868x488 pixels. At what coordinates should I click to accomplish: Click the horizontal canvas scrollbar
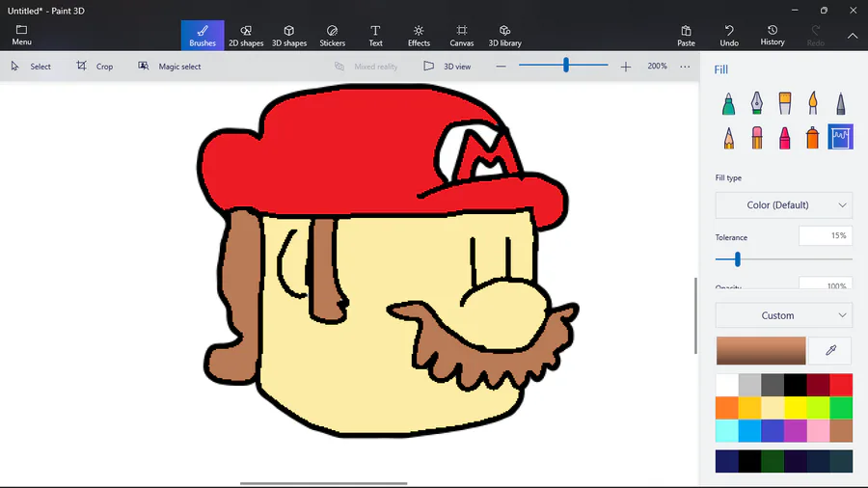pos(324,483)
